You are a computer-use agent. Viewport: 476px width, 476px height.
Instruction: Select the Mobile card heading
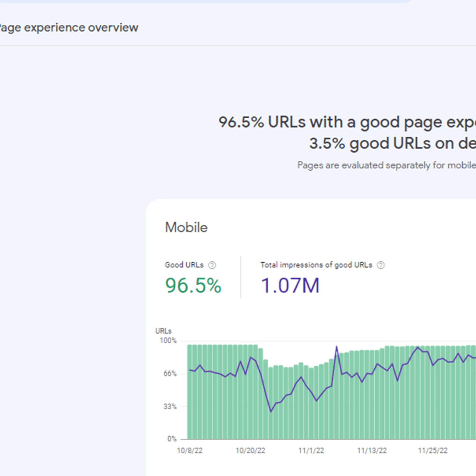(x=186, y=227)
